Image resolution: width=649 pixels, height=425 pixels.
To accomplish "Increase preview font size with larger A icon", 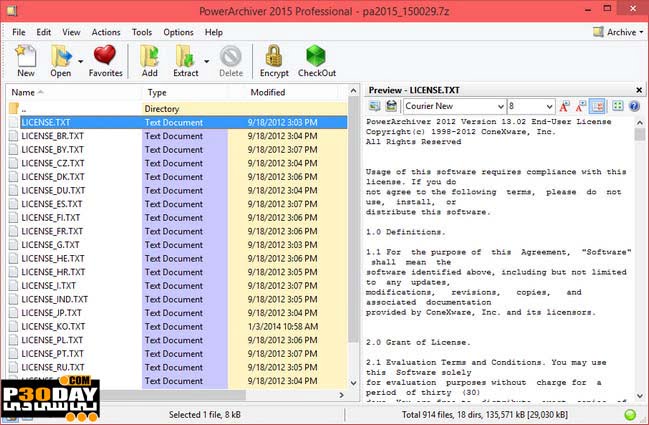I will click(564, 106).
